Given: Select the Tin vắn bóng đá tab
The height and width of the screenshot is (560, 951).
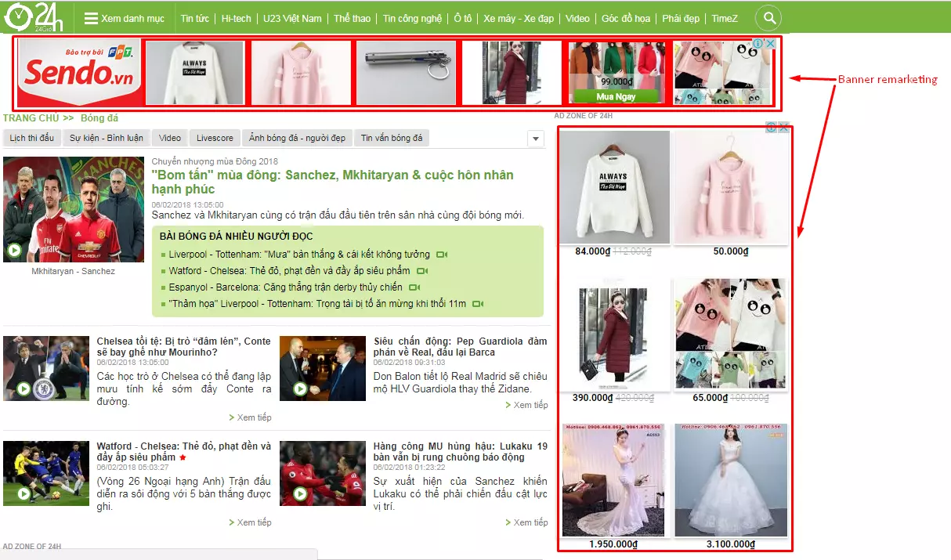Looking at the screenshot, I should (x=392, y=138).
